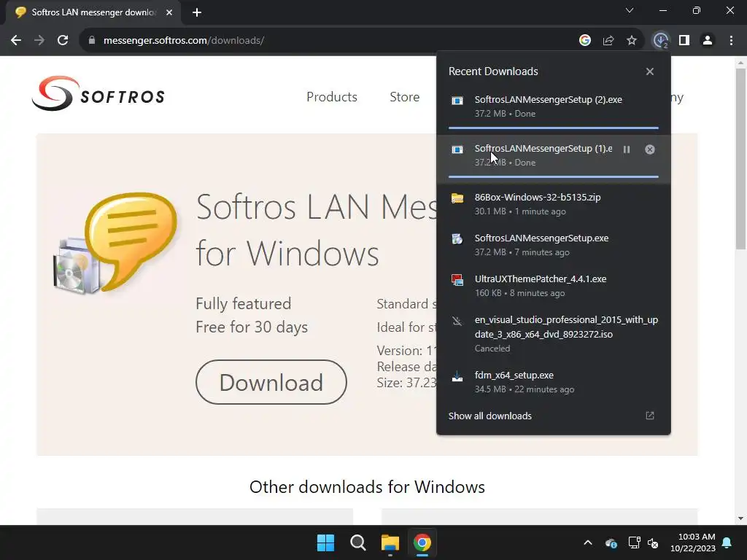
Task: Open the Google search side icon in address bar
Action: click(x=584, y=41)
